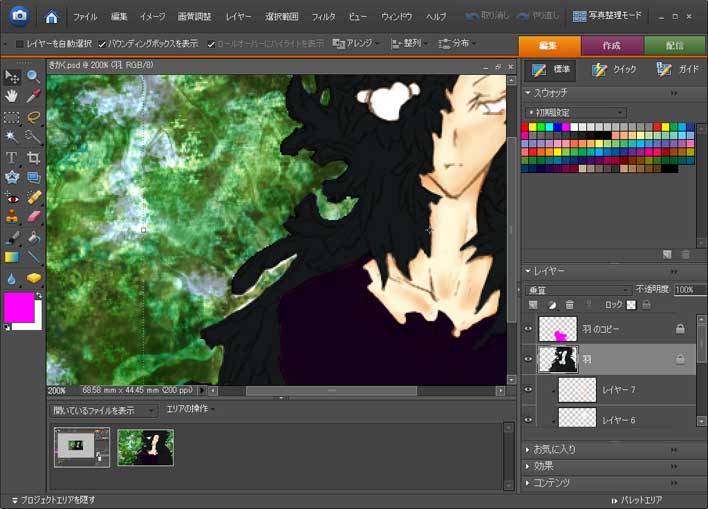Viewport: 708px width, 509px height.
Task: Select the Magic Wand tool
Action: pyautogui.click(x=12, y=136)
